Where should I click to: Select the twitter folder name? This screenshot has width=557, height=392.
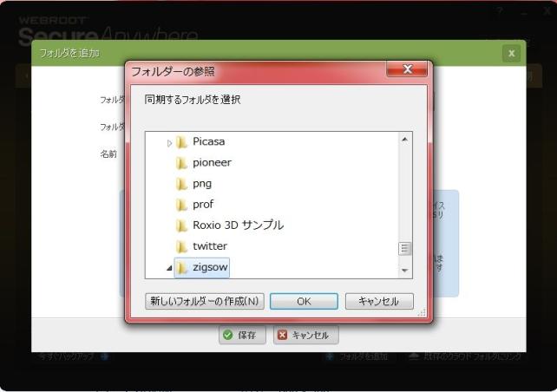click(210, 246)
